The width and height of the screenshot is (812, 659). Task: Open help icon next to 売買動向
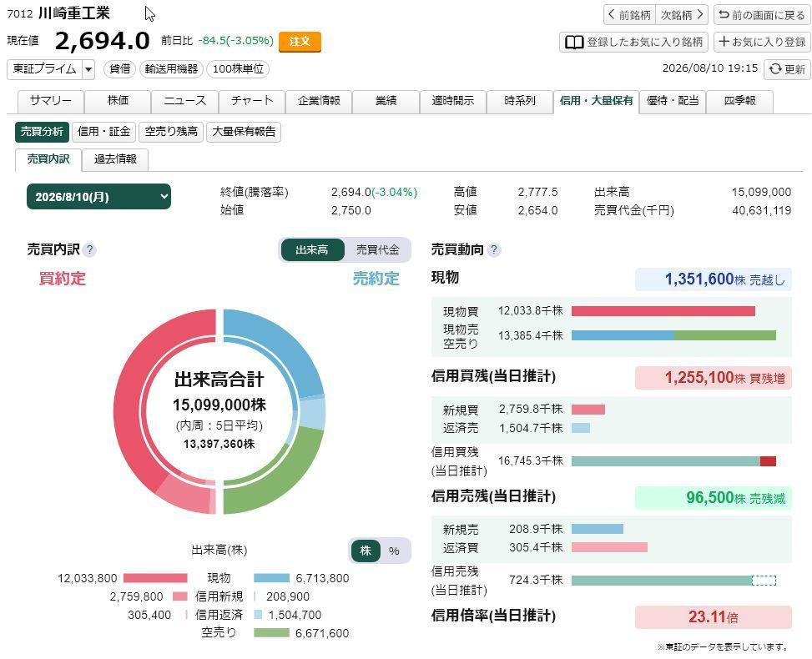click(x=494, y=250)
